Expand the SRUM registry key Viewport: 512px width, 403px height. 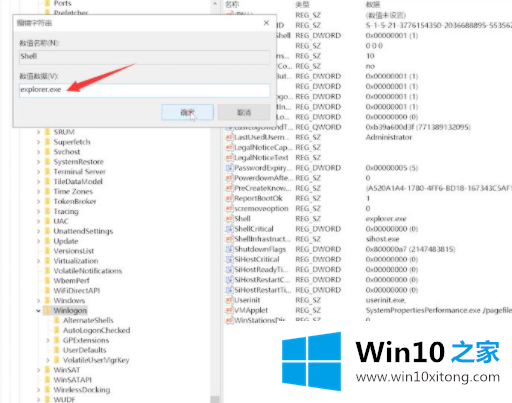pyautogui.click(x=38, y=132)
